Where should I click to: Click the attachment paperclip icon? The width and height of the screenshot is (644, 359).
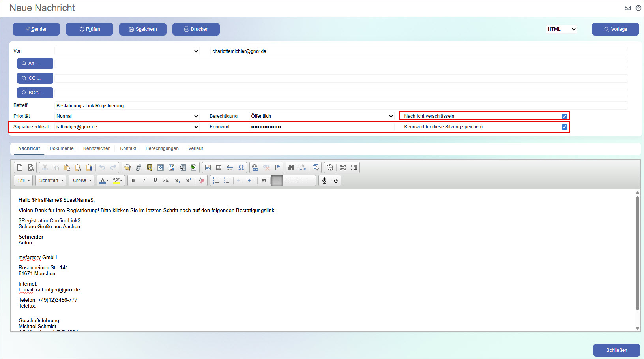pyautogui.click(x=139, y=167)
